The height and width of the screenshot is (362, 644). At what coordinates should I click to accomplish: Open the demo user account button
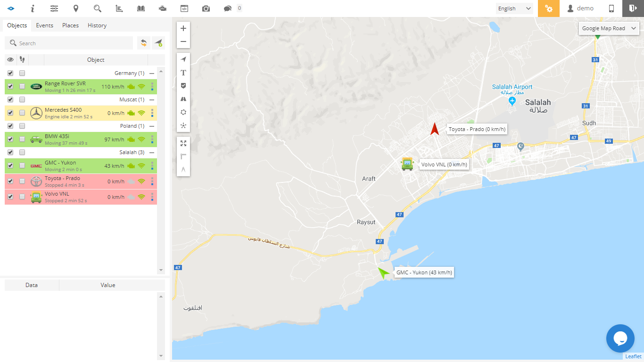(581, 8)
